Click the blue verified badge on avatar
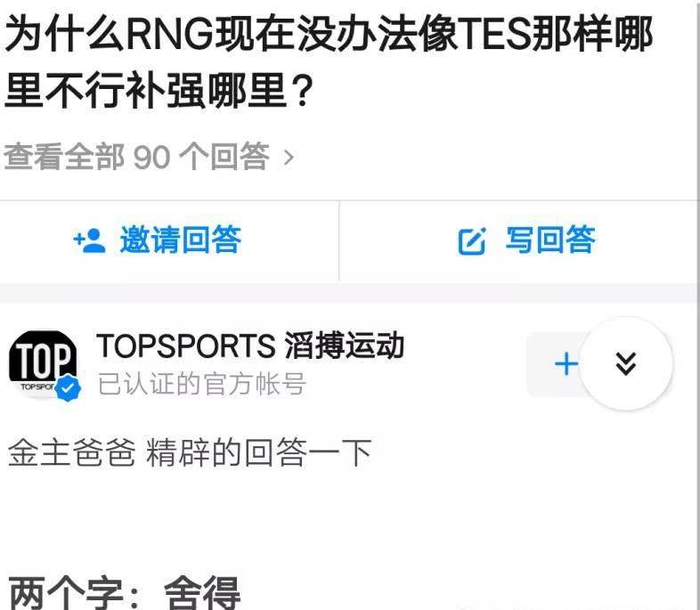This screenshot has height=610, width=700. [68, 388]
